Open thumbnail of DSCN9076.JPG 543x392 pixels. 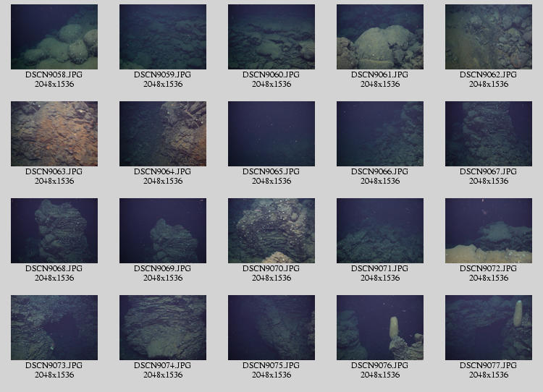[x=380, y=328]
